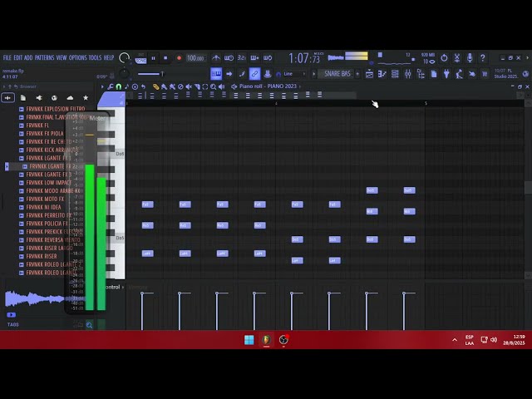Select the Select (marquee) tool
The height and width of the screenshot is (399, 532).
205,86
